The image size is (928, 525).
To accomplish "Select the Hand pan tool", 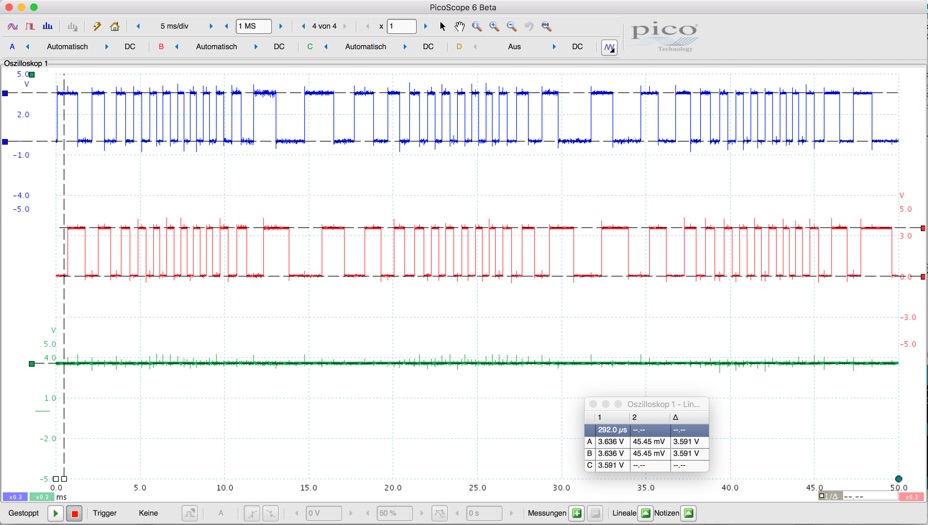I will pos(459,27).
